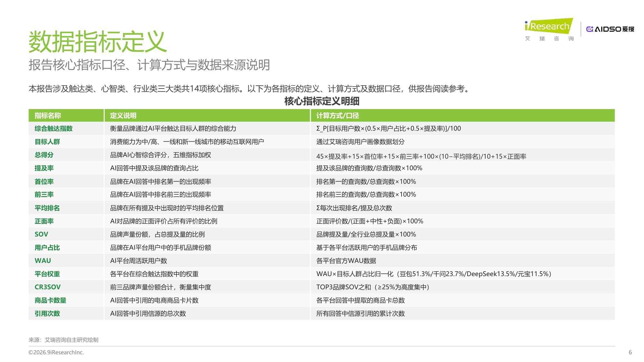Select the SOV row label
This screenshot has width=644, height=362.
click(x=41, y=234)
